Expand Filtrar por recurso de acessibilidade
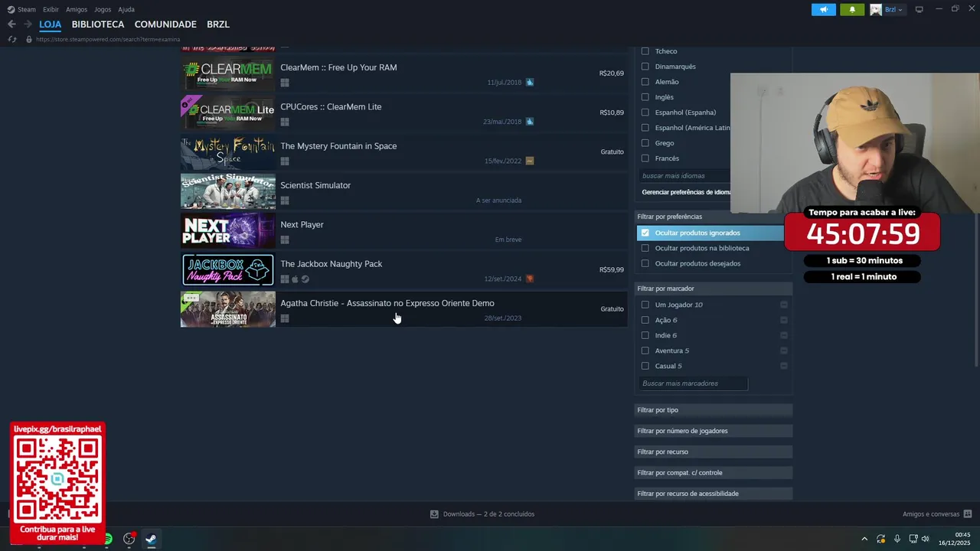Image resolution: width=980 pixels, height=551 pixels. [x=714, y=494]
